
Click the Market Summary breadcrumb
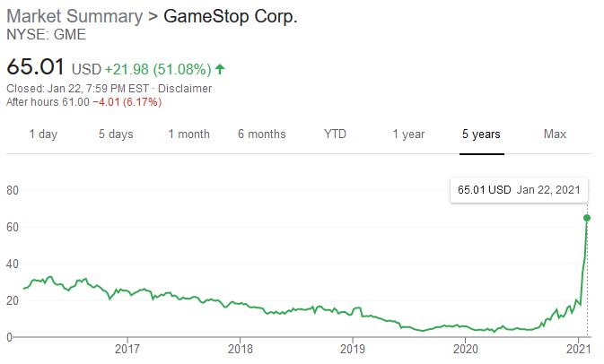click(75, 17)
